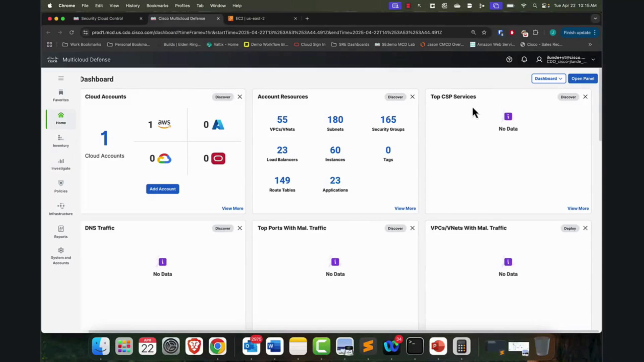
Task: Open the Inventory sidebar icon
Action: point(61,141)
